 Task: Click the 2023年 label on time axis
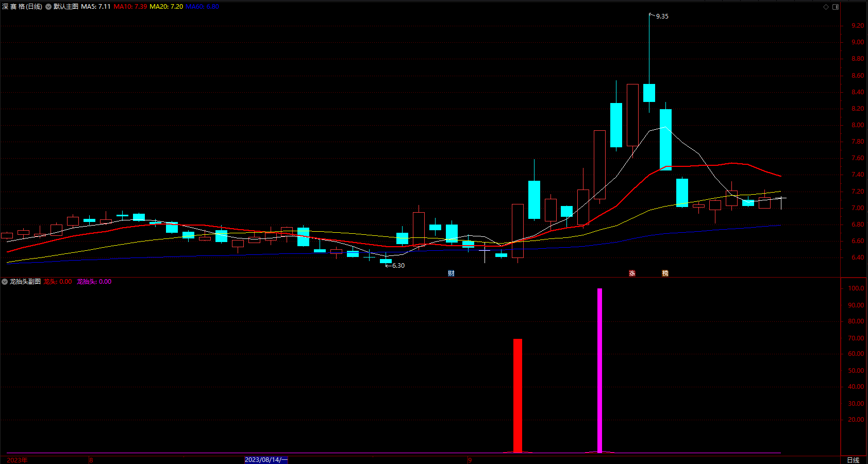click(x=17, y=460)
